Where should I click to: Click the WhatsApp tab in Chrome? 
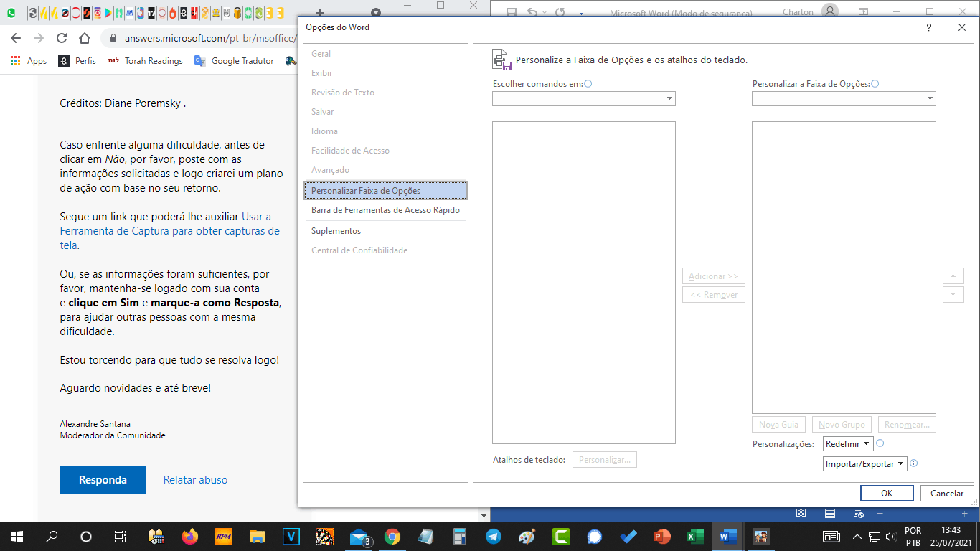coord(11,13)
